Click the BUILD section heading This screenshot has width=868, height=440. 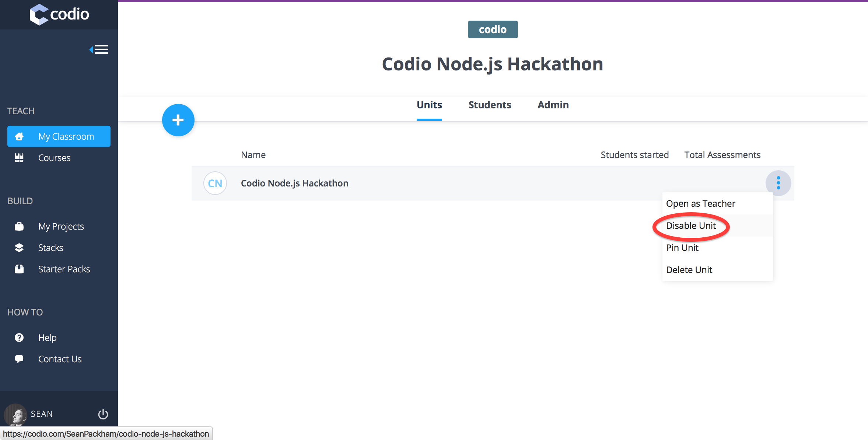coord(20,201)
